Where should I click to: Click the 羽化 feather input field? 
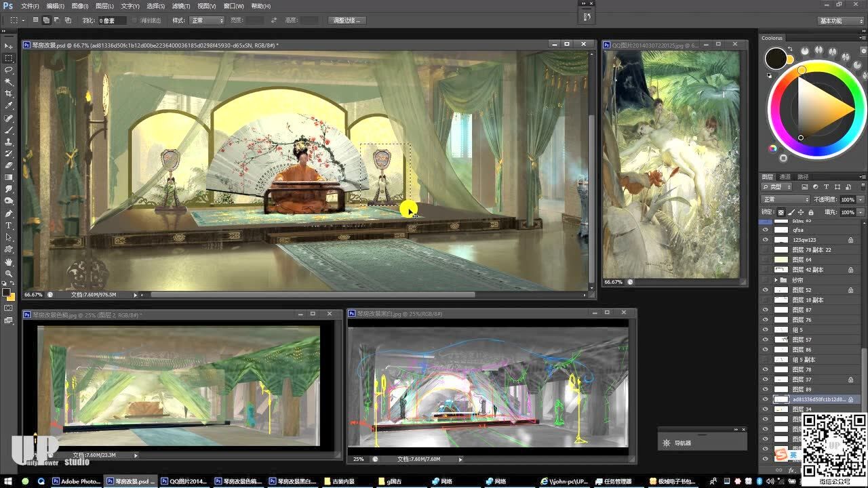pyautogui.click(x=113, y=20)
